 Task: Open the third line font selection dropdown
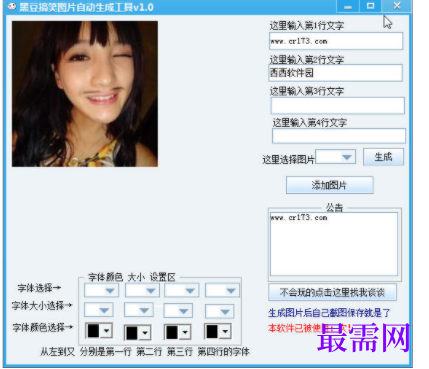(182, 290)
